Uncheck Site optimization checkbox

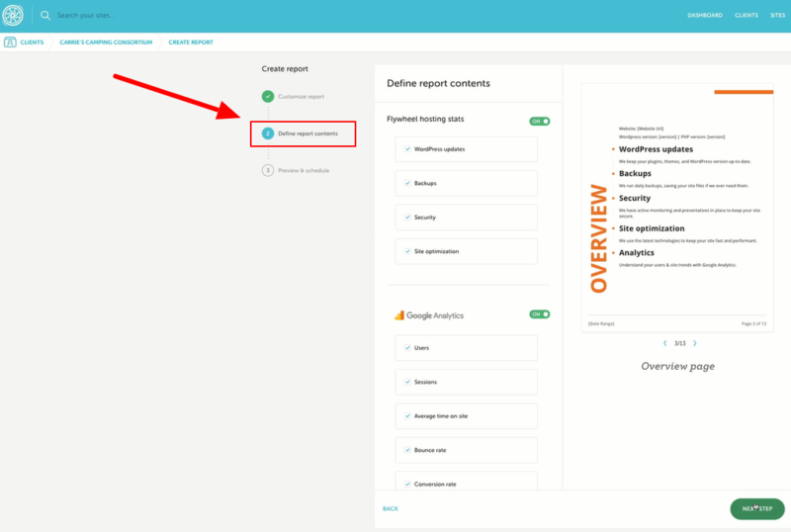[407, 251]
